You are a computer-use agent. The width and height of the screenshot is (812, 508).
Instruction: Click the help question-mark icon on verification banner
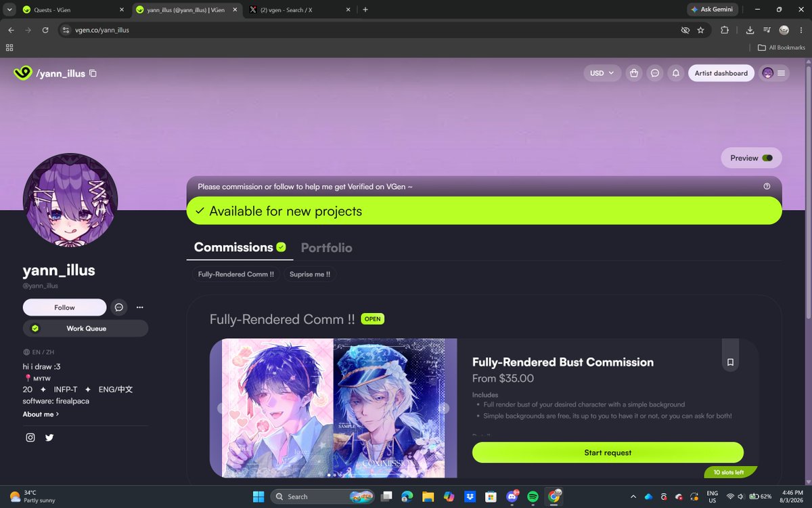(767, 186)
